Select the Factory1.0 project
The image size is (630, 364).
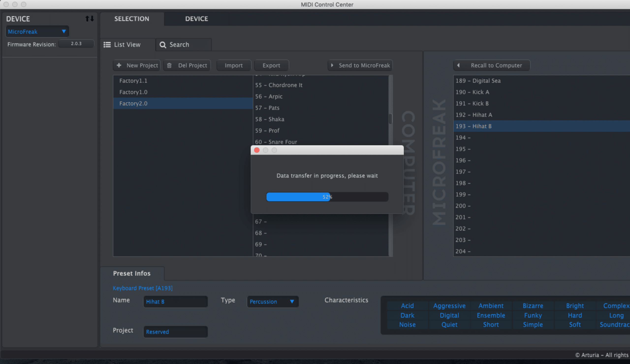click(183, 92)
